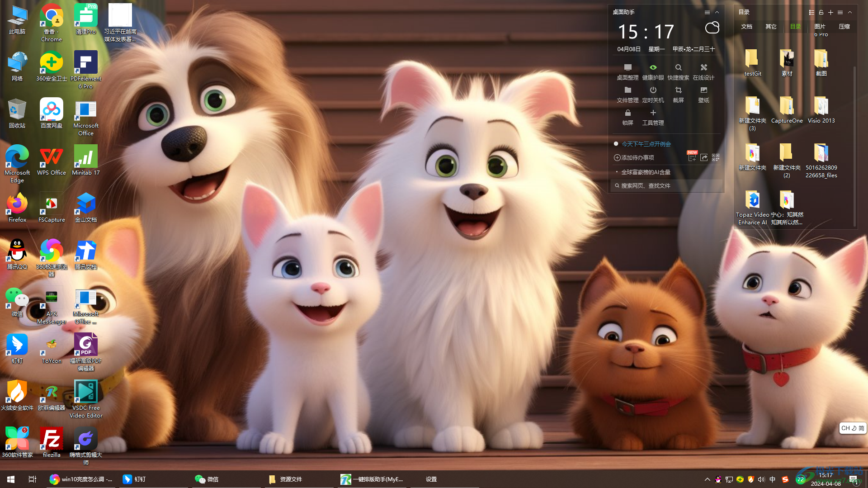The width and height of the screenshot is (868, 488).
Task: Click the Sogou input method tray icon
Action: [x=785, y=479]
